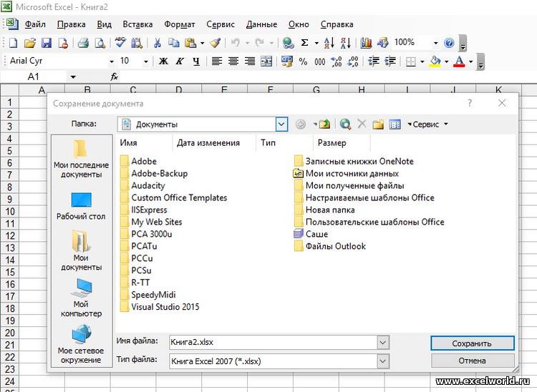Click Increase Decimal icon

click(x=337, y=62)
